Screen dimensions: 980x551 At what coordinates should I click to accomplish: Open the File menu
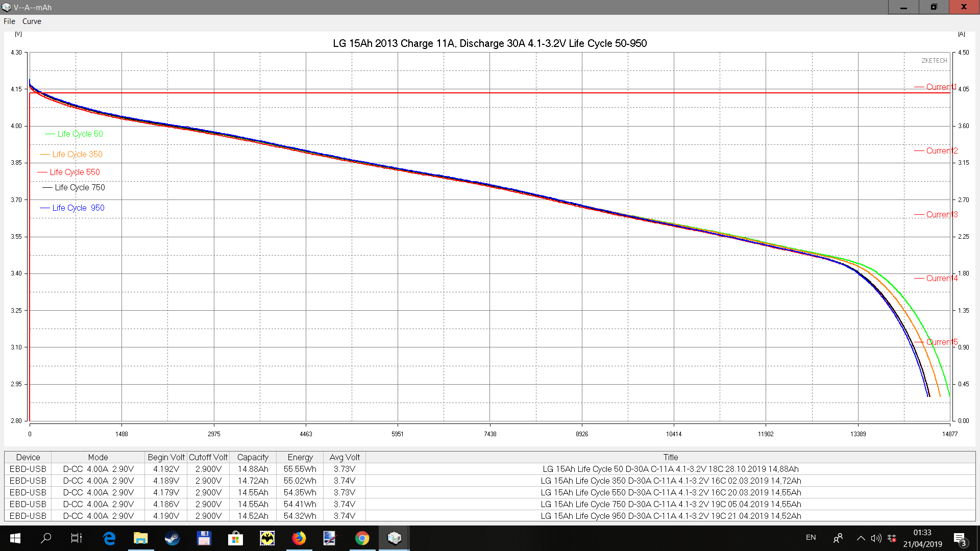[x=9, y=21]
